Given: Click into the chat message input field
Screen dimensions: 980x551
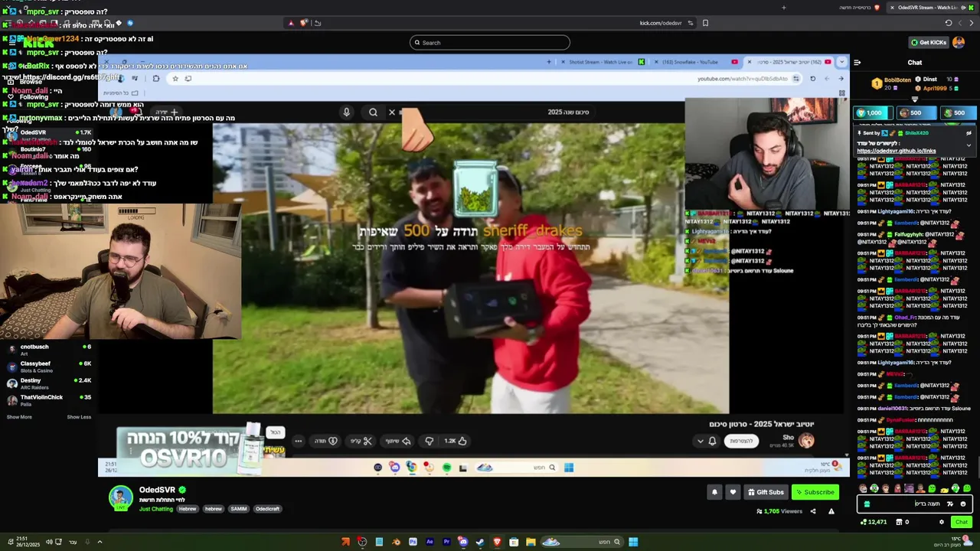Looking at the screenshot, I should coord(914,504).
